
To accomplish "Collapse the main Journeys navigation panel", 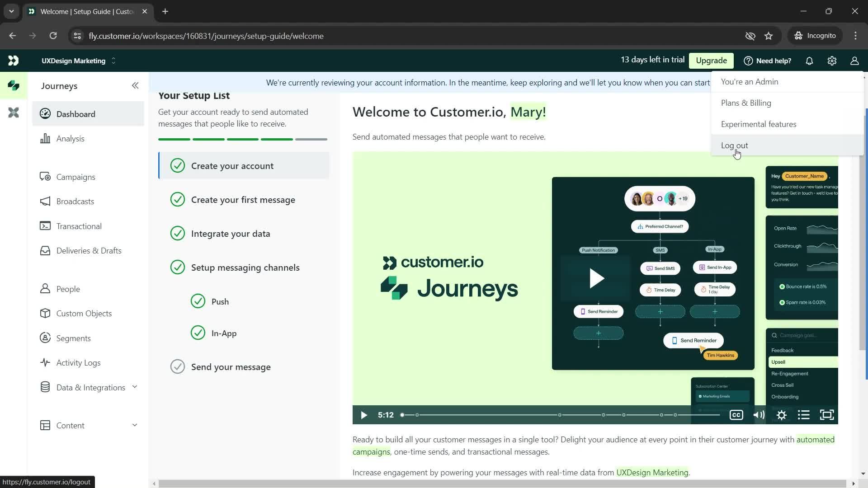I will [x=135, y=85].
